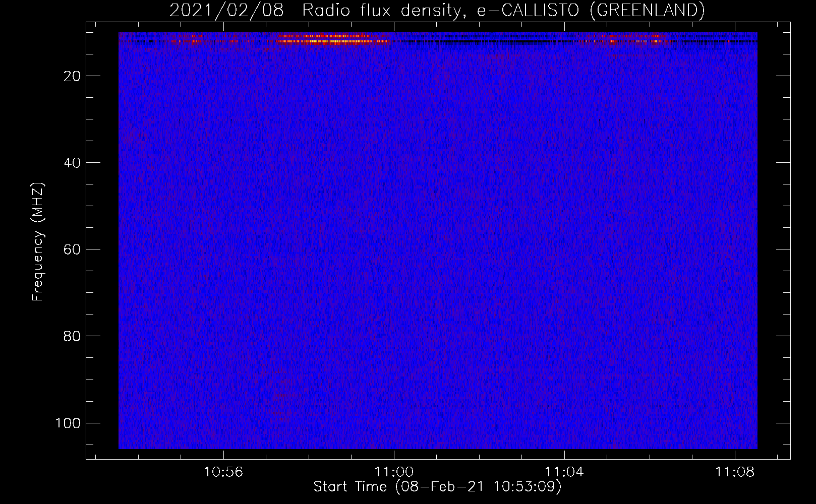Viewport: 816px width, 504px height.
Task: Click the frequency tick label '80'
Action: coord(73,336)
